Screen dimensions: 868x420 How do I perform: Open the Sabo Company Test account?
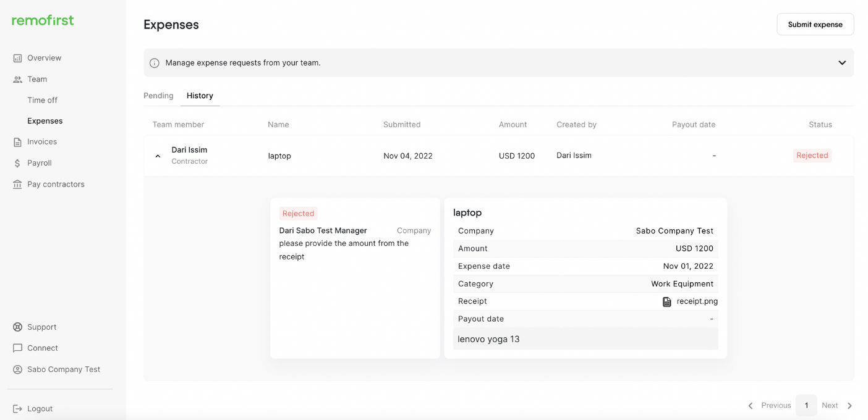coord(63,369)
